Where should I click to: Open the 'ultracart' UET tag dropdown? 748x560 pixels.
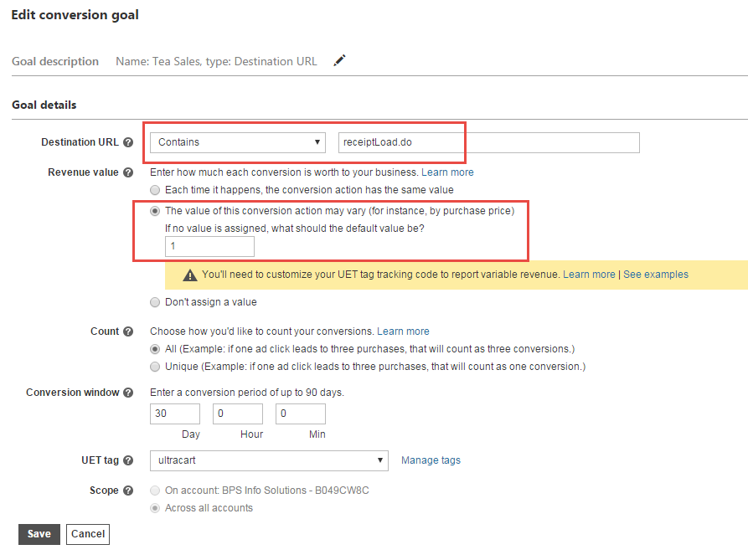[269, 460]
